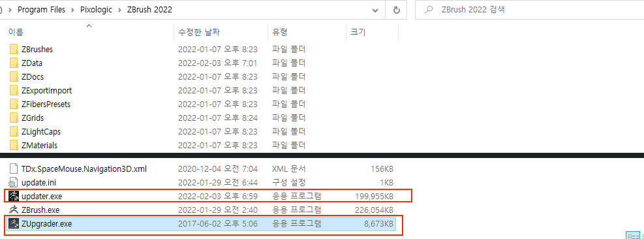644x239 pixels.
Task: Select the ZData file name
Action: [32, 63]
